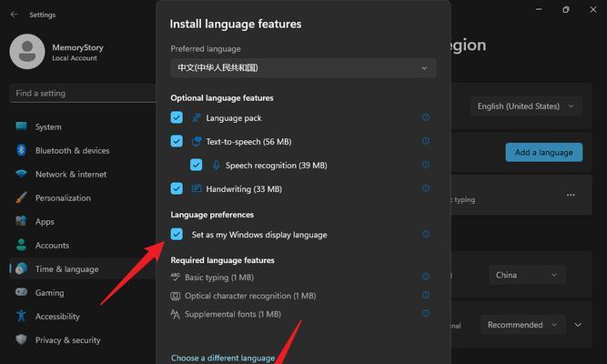Uncheck the Text-to-speech checkbox
The width and height of the screenshot is (607, 364).
177,141
